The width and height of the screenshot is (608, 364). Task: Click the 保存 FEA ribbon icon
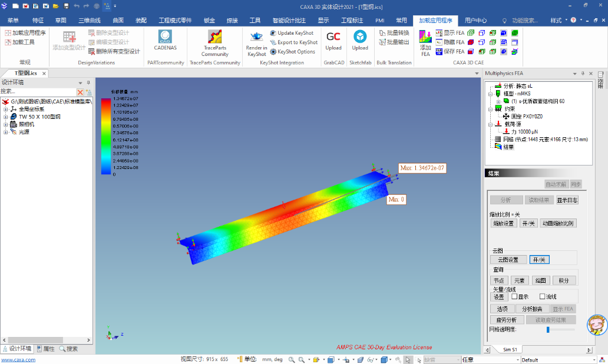439,52
